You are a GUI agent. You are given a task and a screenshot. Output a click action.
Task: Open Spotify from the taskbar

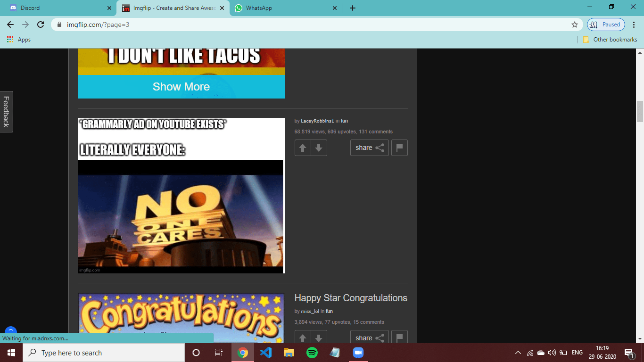tap(312, 353)
